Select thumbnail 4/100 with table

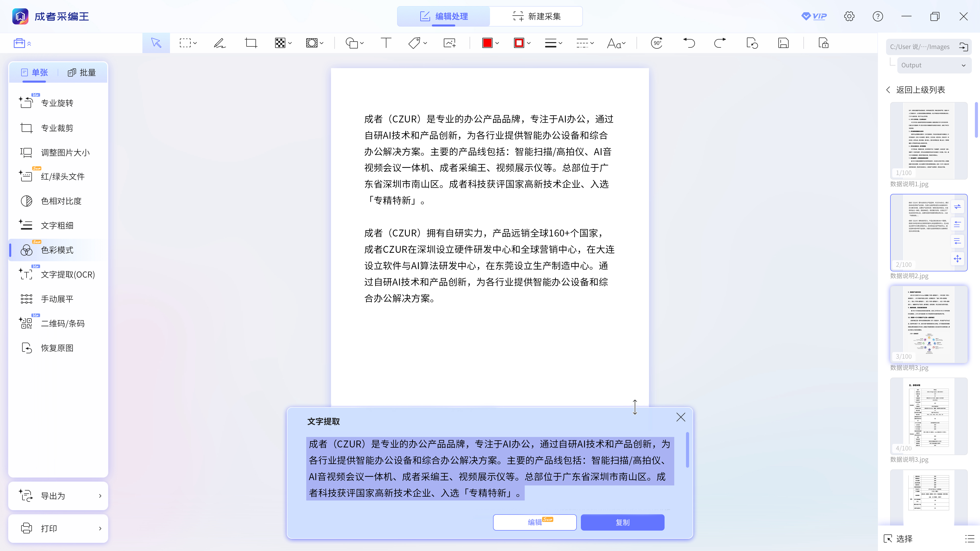(929, 416)
